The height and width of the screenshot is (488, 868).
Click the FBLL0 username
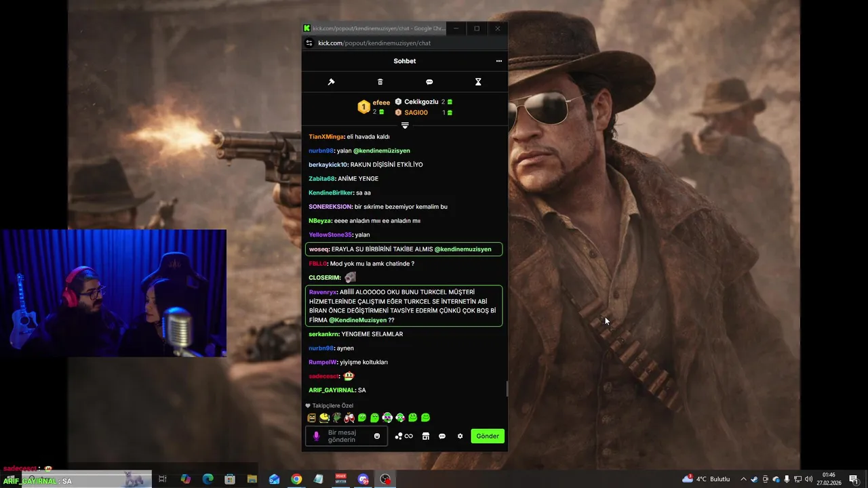pos(318,264)
